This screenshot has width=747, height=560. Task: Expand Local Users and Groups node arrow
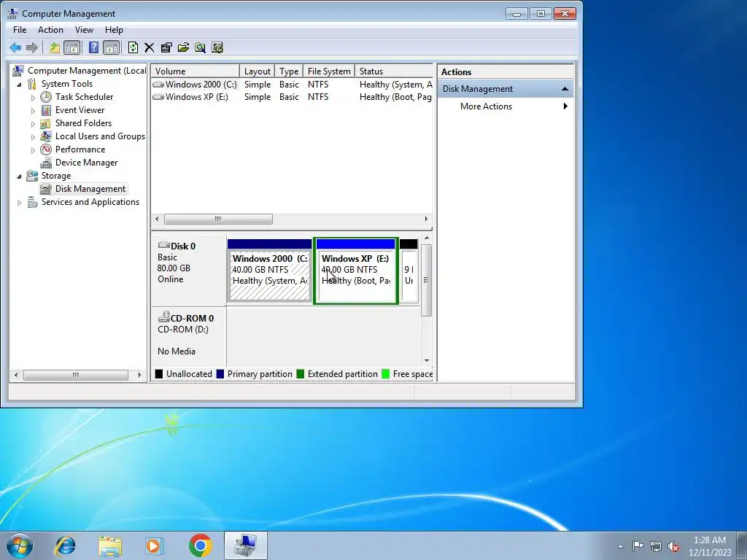33,136
